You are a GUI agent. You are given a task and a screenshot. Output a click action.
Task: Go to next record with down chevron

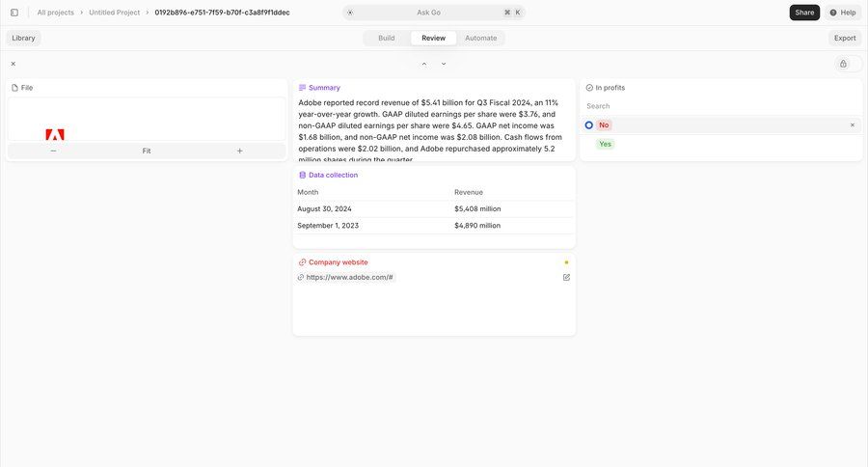(444, 64)
